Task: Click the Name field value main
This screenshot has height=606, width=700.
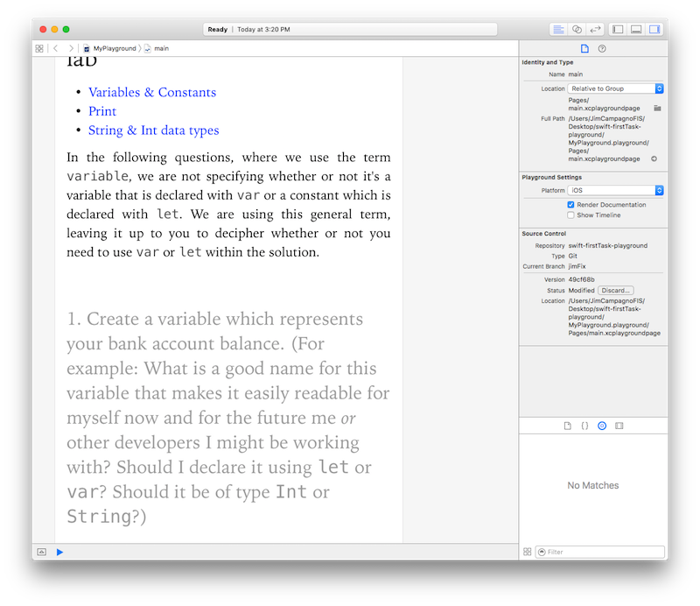Action: click(576, 74)
